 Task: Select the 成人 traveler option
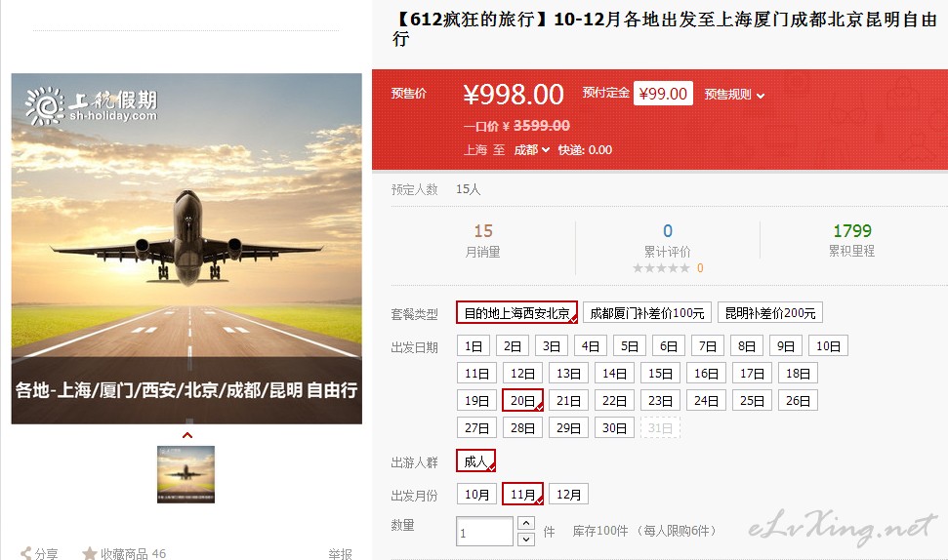coord(475,460)
